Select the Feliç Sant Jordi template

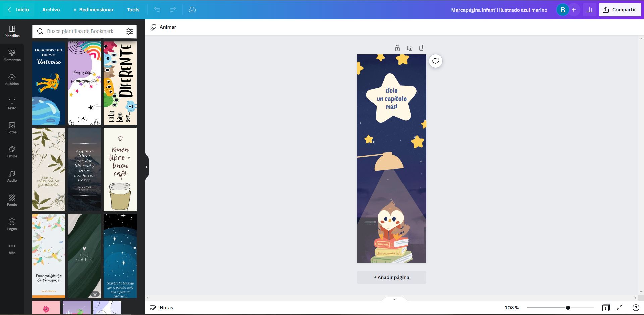coord(84,256)
